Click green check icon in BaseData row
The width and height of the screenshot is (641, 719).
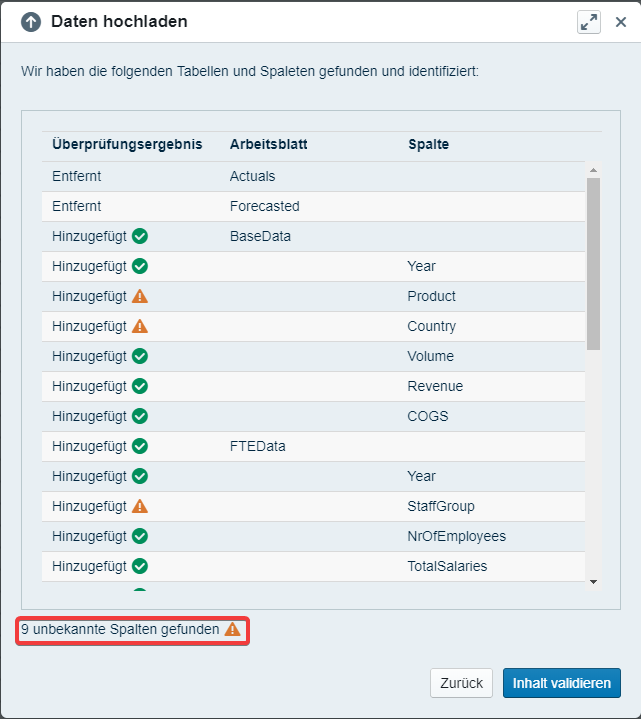point(140,236)
